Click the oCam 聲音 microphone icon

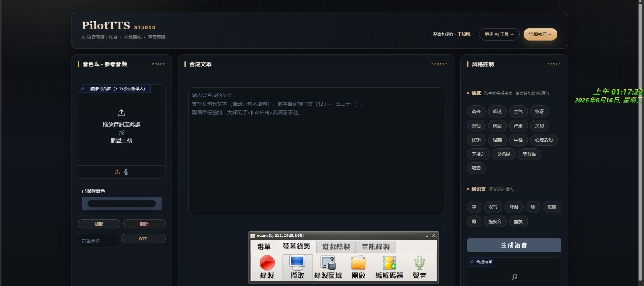pyautogui.click(x=419, y=263)
